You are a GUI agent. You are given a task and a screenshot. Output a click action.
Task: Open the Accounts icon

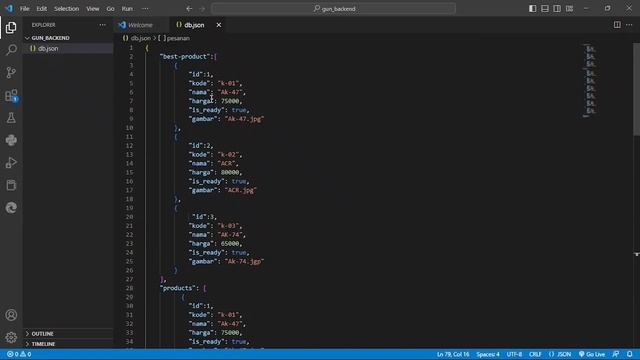pos(11,315)
